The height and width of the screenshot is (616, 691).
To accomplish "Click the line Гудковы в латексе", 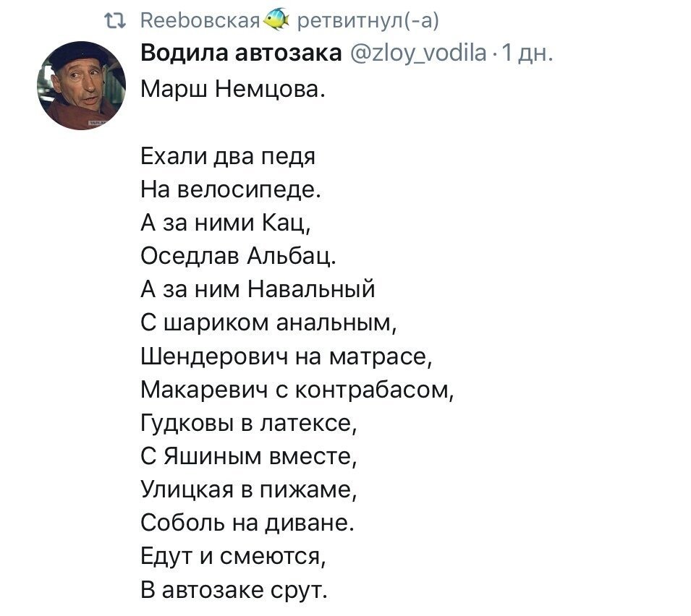I will click(249, 423).
